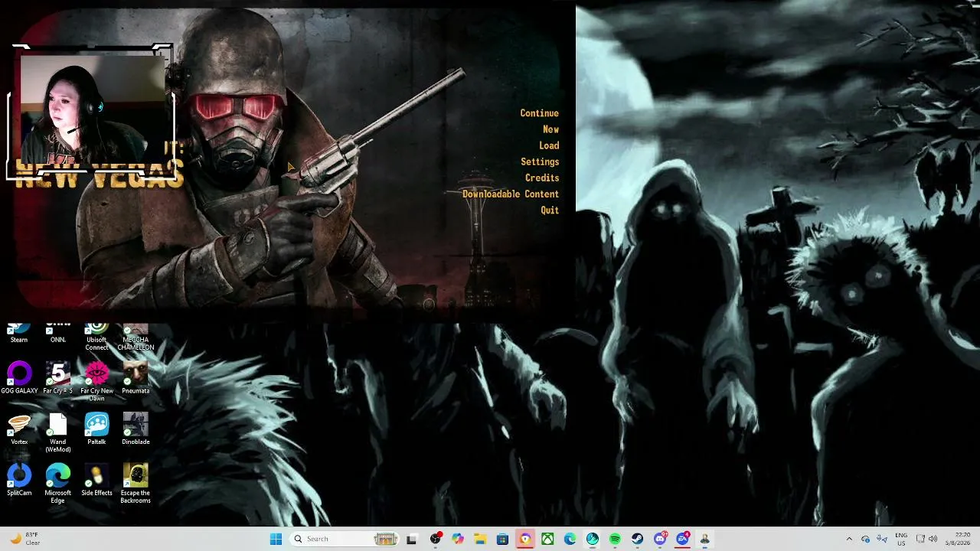This screenshot has width=980, height=551.
Task: Select the Far Cry New Dawn icon
Action: 96,382
